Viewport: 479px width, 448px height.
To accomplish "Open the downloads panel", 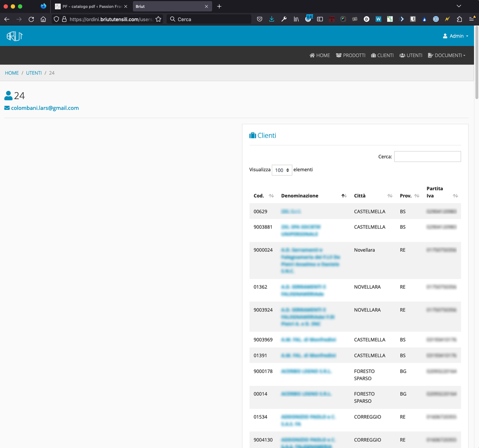I will (x=271, y=19).
